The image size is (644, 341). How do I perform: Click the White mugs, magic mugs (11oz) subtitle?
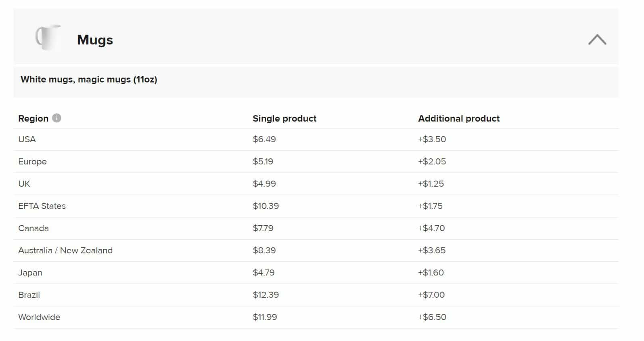(x=90, y=79)
